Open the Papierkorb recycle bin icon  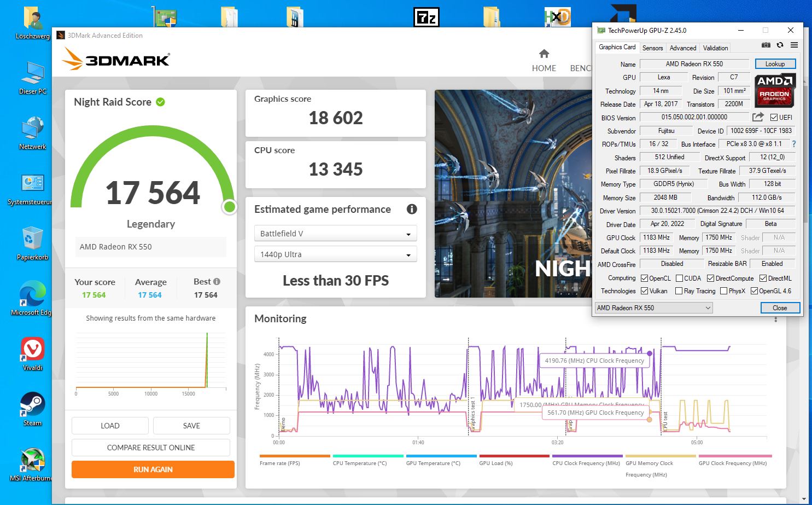tap(32, 244)
